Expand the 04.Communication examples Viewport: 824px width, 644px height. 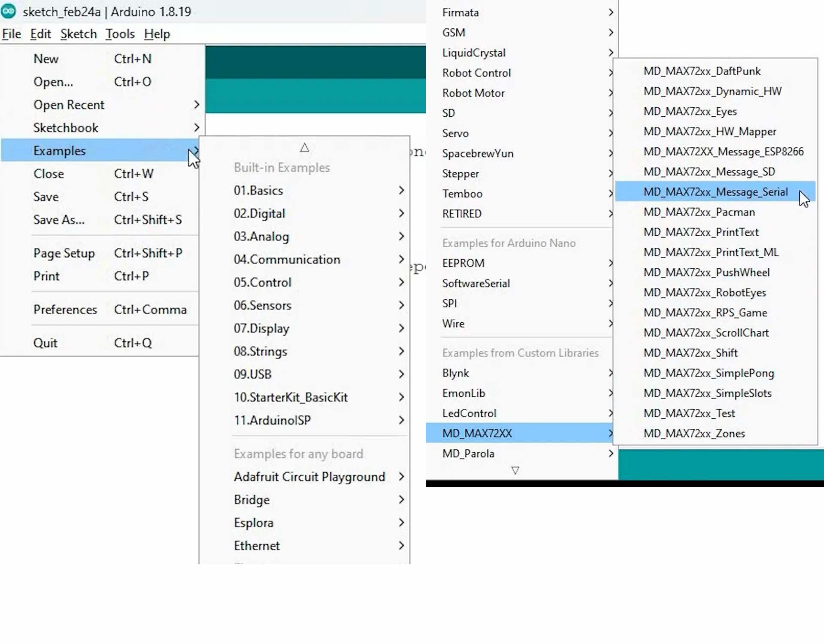click(x=305, y=259)
